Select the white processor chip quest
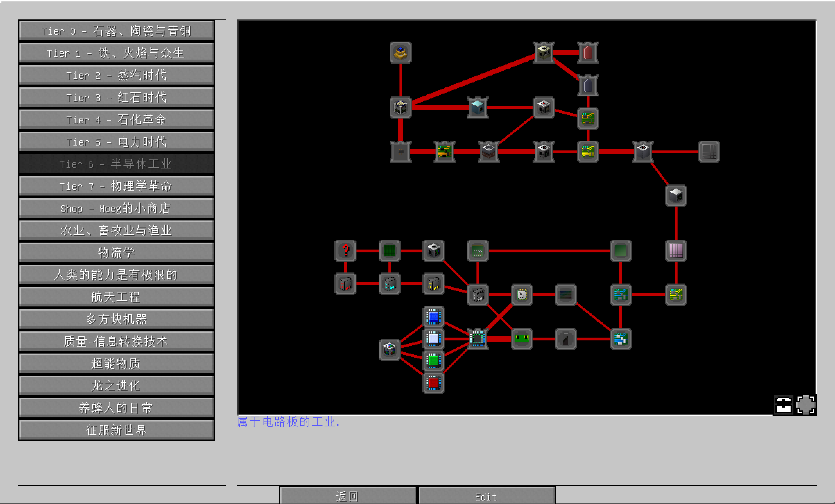The height and width of the screenshot is (504, 835). pyautogui.click(x=433, y=339)
